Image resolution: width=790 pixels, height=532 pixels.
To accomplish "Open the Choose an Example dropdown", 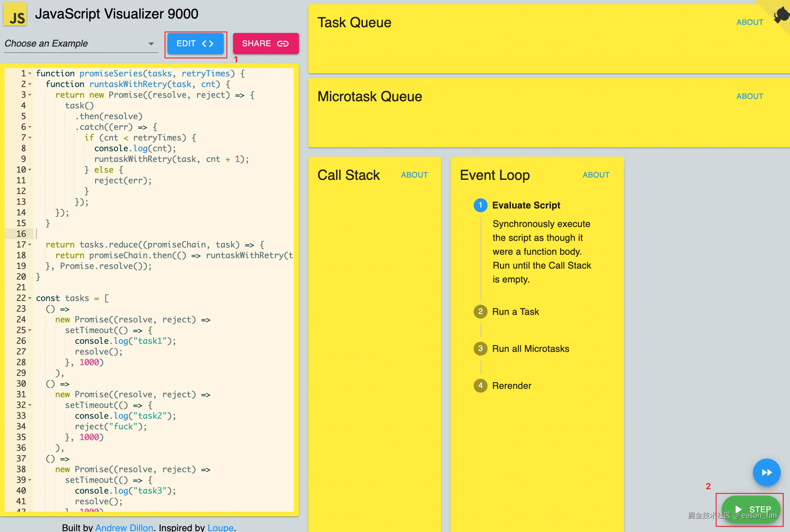I will (80, 44).
